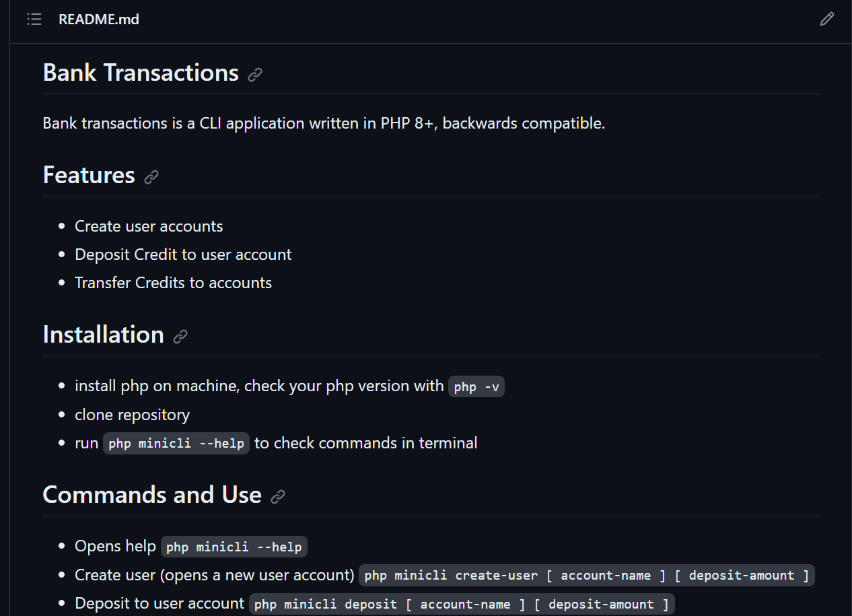Click the anchor icon beside Bank Transactions heading
This screenshot has width=852, height=616.
[254, 74]
